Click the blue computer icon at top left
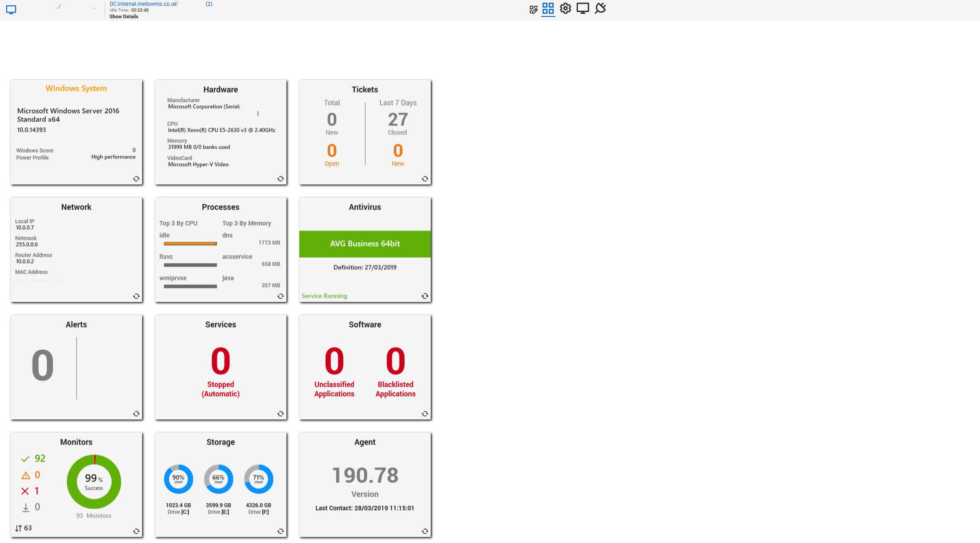Viewport: 980px width, 543px height. click(x=11, y=9)
